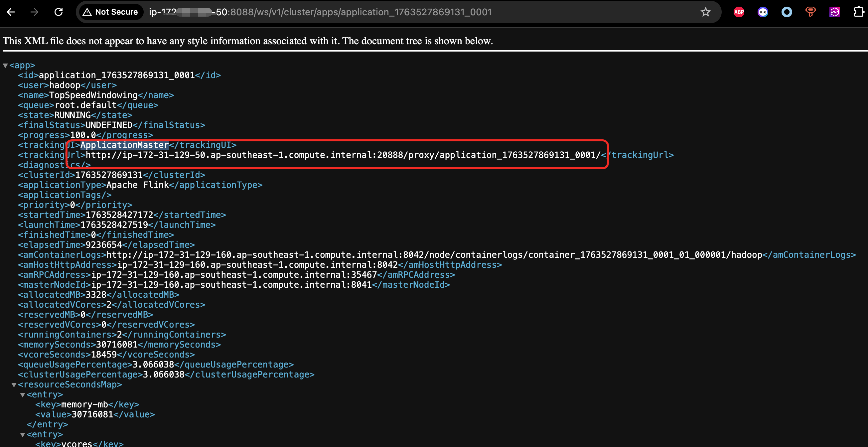868x447 pixels.
Task: Click the blue face extension icon
Action: click(x=763, y=12)
